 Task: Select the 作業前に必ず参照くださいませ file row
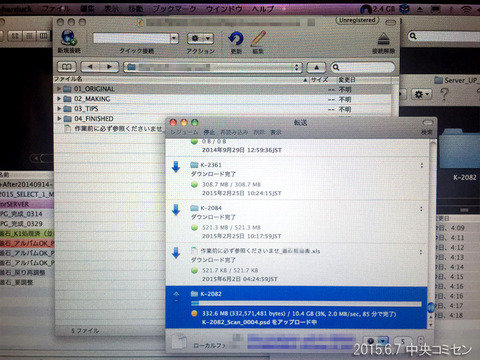click(110, 129)
